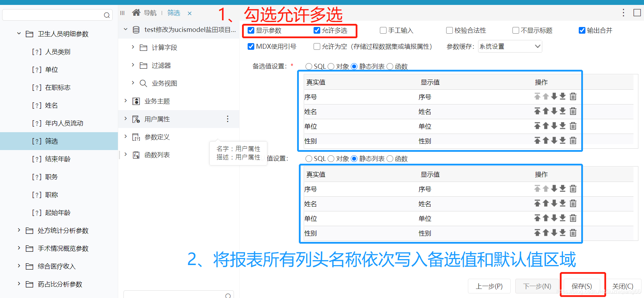644x298 pixels.
Task: Expand 处方统计分析参数 folder
Action: click(x=19, y=230)
